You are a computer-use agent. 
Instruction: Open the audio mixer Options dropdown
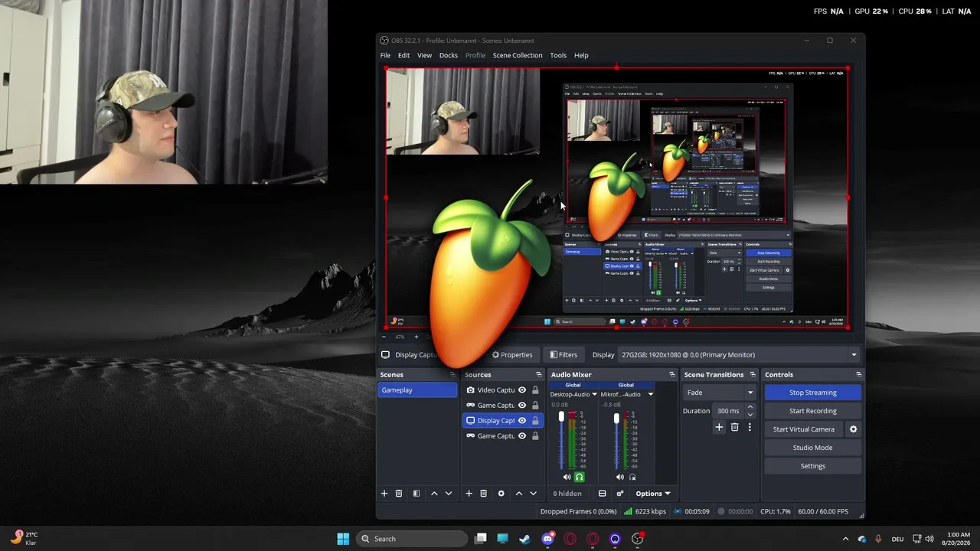click(653, 494)
